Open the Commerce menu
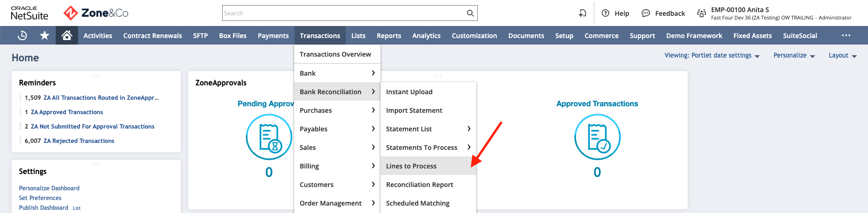This screenshot has width=868, height=213. tap(601, 36)
